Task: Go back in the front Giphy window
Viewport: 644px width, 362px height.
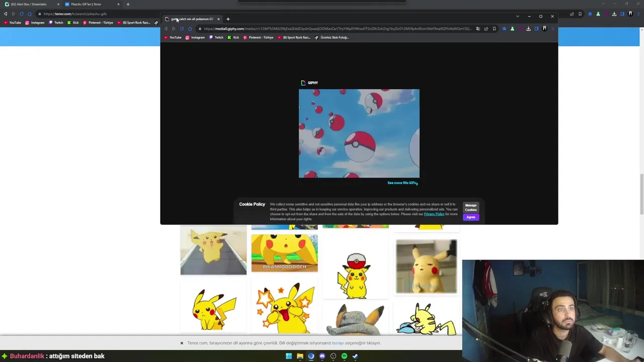Action: [x=166, y=29]
